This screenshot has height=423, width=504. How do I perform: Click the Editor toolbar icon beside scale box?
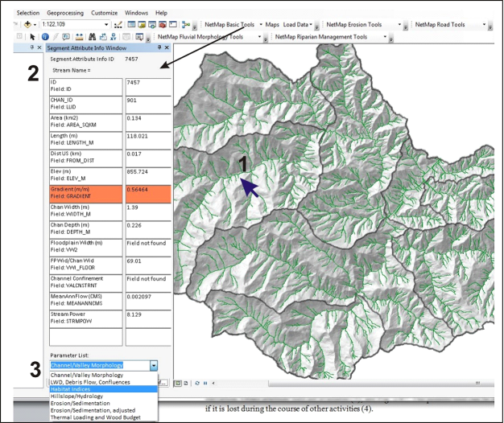coord(118,25)
